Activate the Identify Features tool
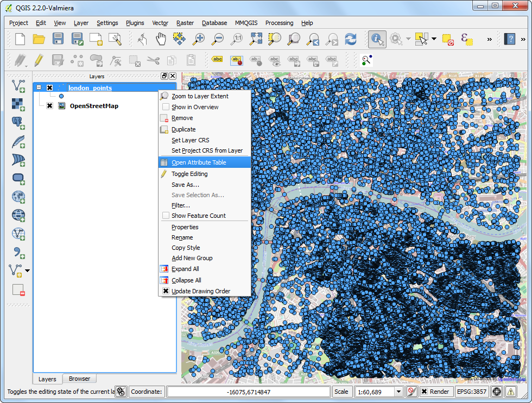The image size is (532, 403). click(377, 39)
